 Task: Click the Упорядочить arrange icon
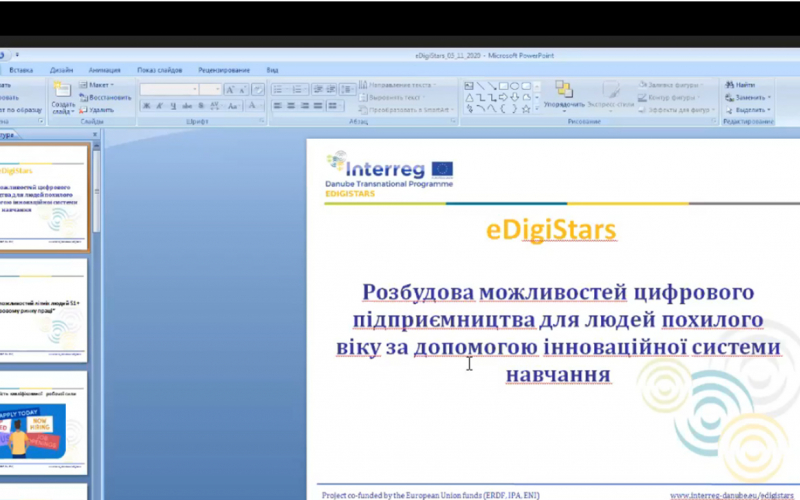(x=564, y=90)
